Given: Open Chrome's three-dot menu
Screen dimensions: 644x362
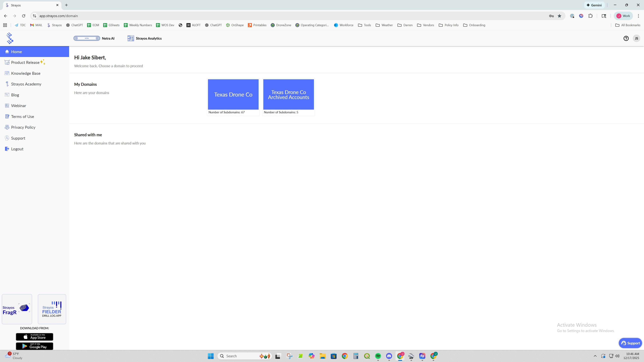Looking at the screenshot, I should (638, 16).
